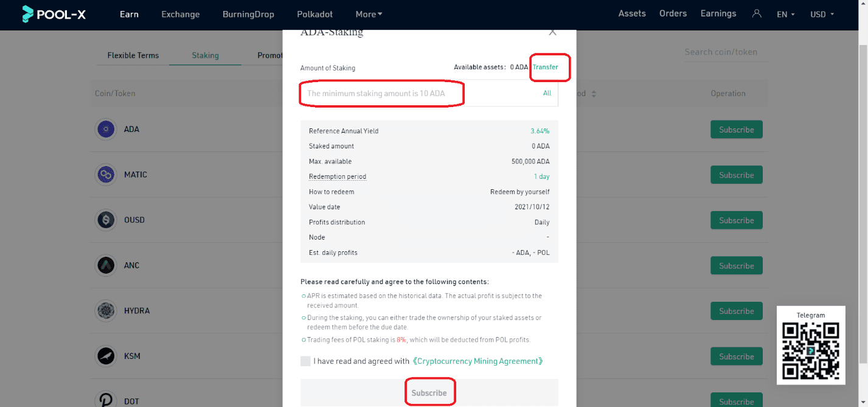Click the MATIC coin icon
The height and width of the screenshot is (407, 868).
(106, 175)
